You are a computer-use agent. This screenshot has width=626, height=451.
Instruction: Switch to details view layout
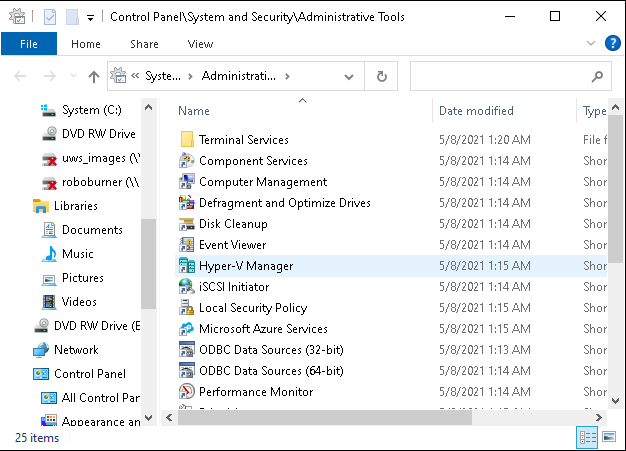click(585, 438)
